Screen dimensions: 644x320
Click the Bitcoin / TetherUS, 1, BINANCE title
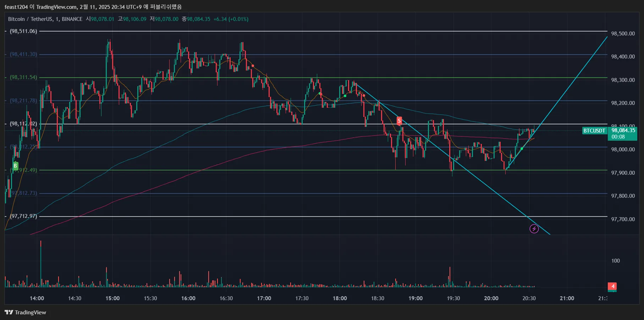(x=45, y=19)
